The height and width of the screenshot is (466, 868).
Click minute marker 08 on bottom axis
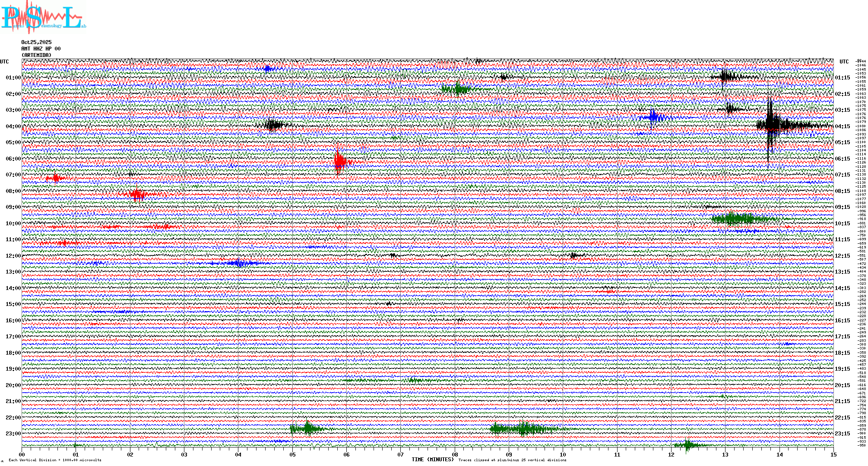[x=455, y=454]
